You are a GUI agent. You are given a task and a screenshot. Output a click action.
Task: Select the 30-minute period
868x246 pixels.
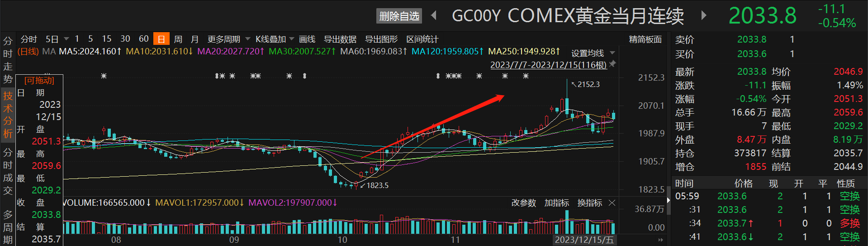[125, 39]
